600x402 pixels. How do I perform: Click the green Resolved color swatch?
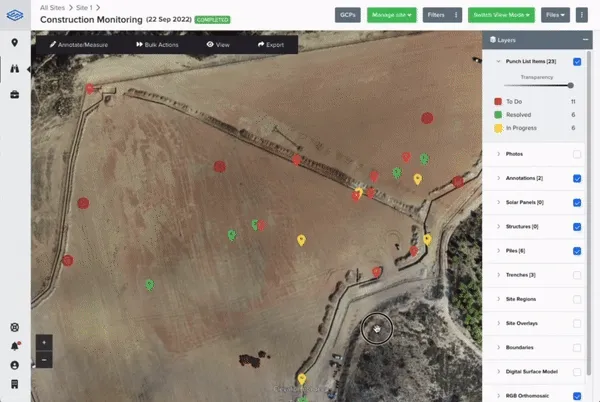[x=498, y=114]
